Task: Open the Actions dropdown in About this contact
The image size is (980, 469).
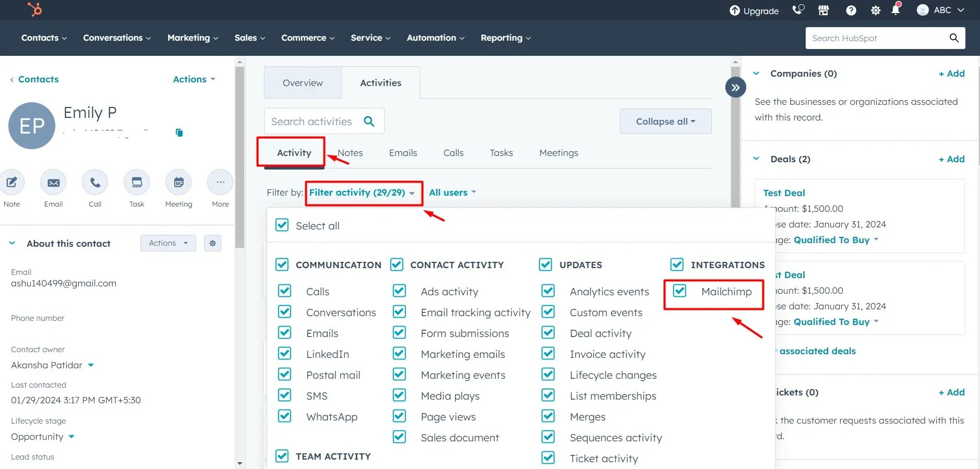Action: click(x=168, y=243)
